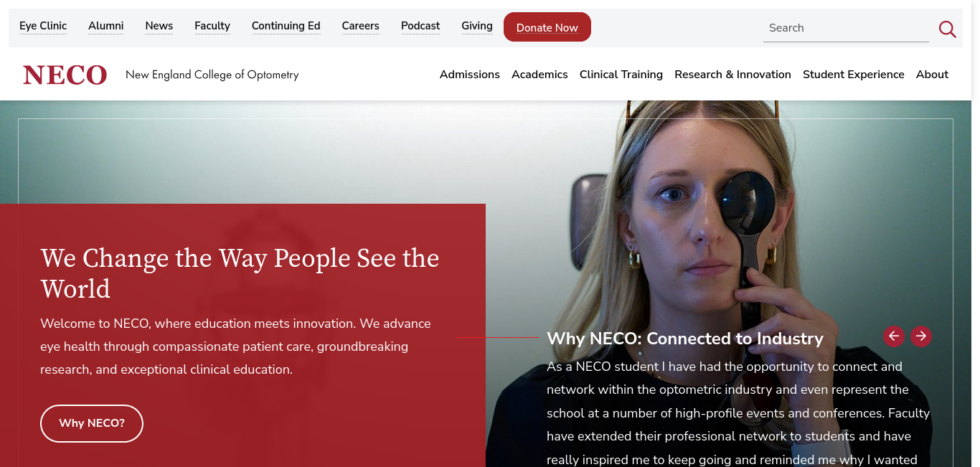Go to previous slide arrow
Viewport: 980px width, 467px height.
(x=894, y=336)
